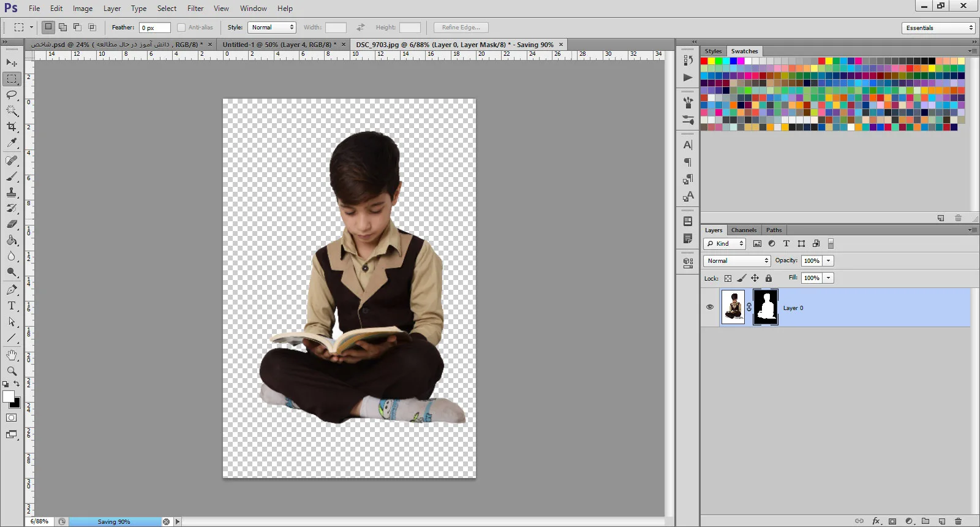Enable the Anti-alias checkbox

pos(181,28)
